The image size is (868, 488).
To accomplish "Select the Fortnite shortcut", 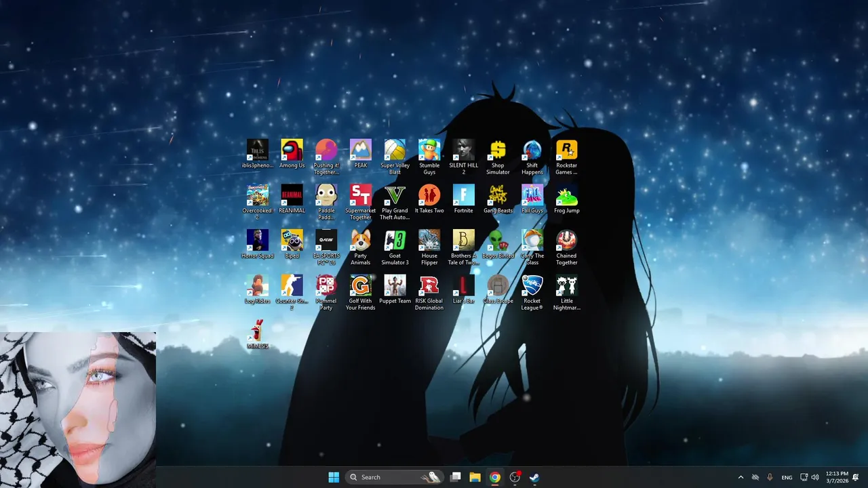I will click(x=464, y=199).
